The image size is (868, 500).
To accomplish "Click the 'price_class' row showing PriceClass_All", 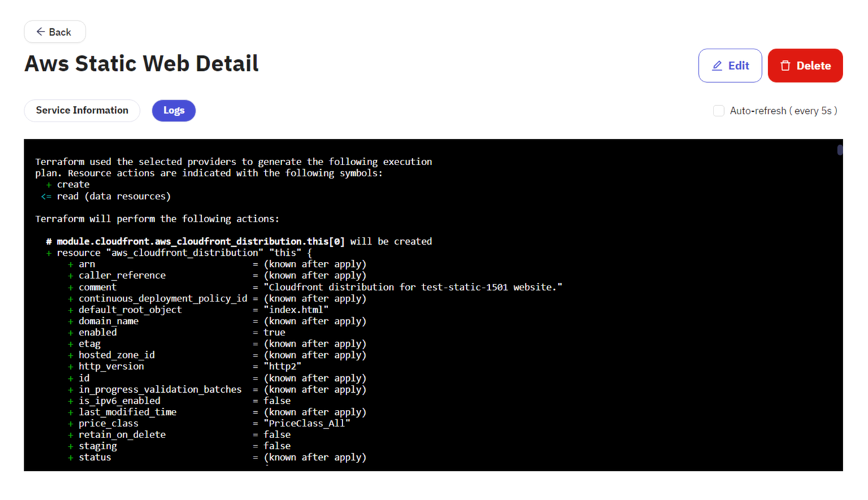I will (x=208, y=424).
